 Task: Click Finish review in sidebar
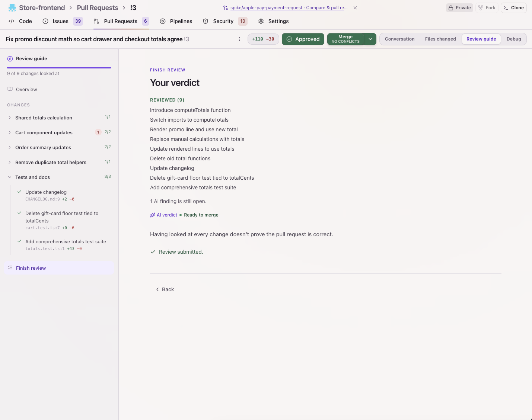[59, 268]
